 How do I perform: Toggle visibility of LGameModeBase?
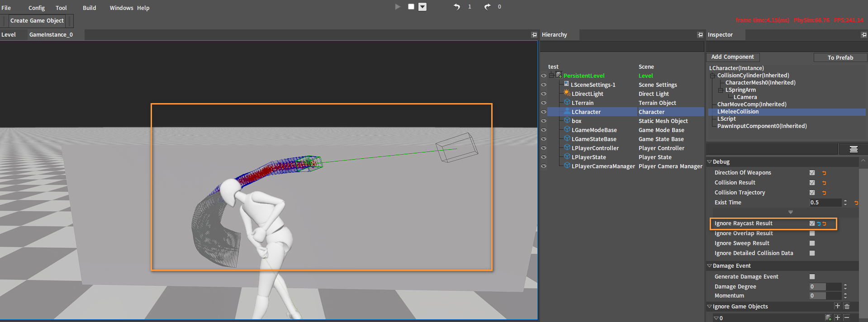544,130
